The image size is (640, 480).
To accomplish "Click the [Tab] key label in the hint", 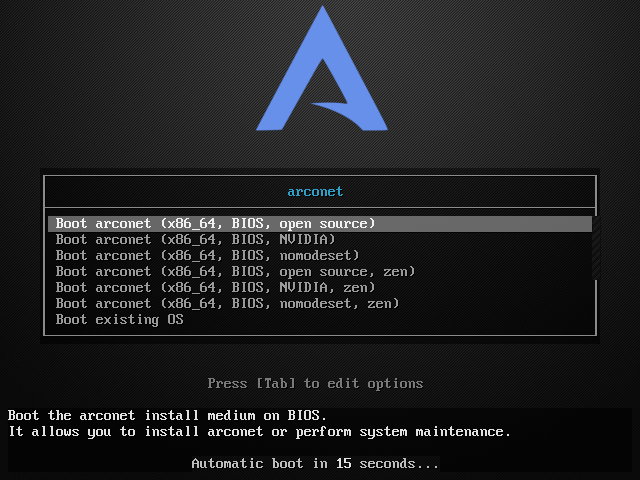I will (276, 383).
